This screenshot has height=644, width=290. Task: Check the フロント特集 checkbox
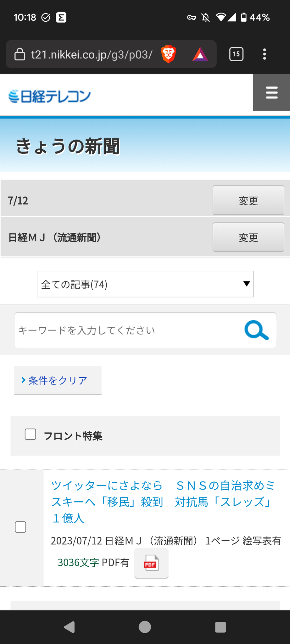point(30,435)
